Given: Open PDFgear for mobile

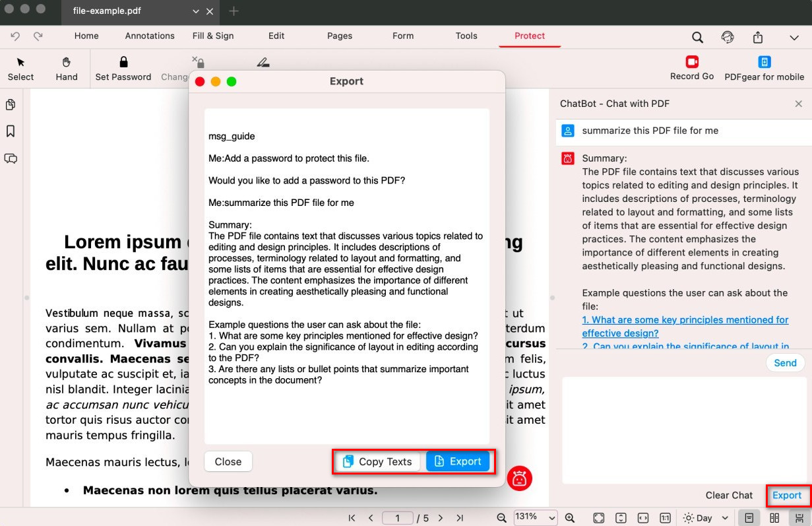Looking at the screenshot, I should [x=765, y=63].
